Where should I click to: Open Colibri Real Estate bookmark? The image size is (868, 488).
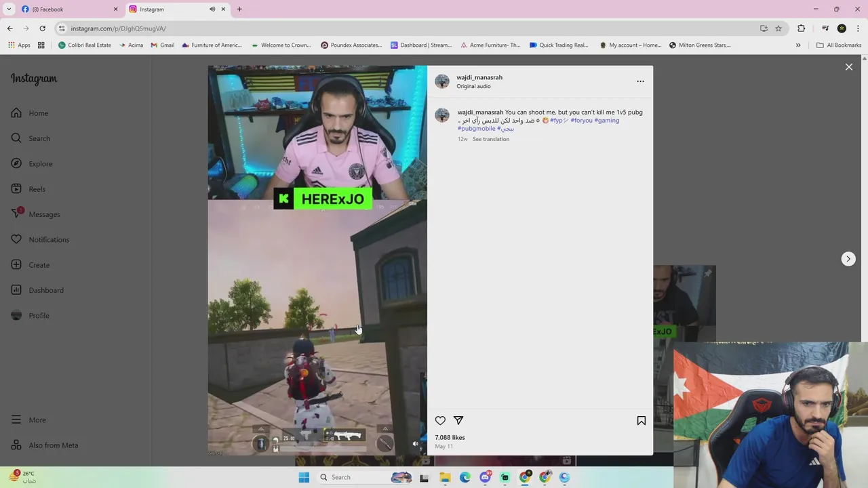(x=85, y=45)
